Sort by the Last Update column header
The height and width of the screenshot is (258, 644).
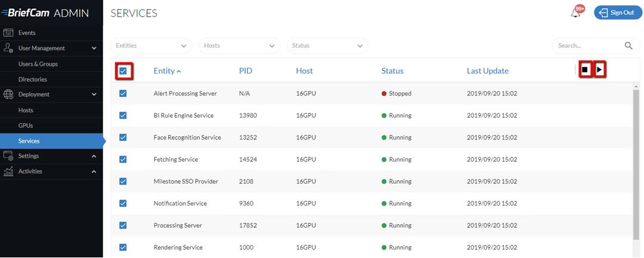click(487, 71)
